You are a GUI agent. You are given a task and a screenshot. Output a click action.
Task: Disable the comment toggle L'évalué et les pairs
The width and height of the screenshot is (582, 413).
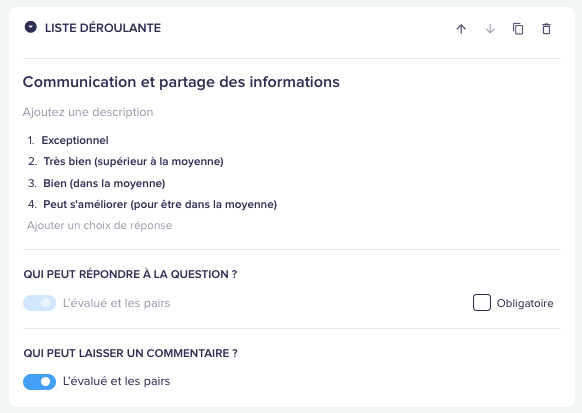[x=39, y=381]
